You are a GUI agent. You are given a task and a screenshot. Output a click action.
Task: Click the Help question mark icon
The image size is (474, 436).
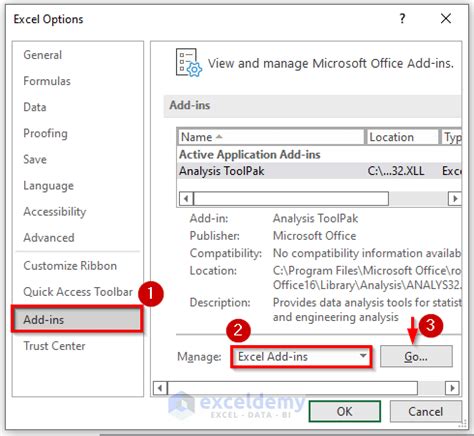[402, 18]
